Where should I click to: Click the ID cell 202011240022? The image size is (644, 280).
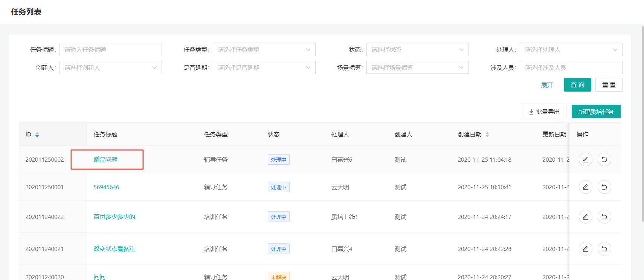click(x=44, y=217)
